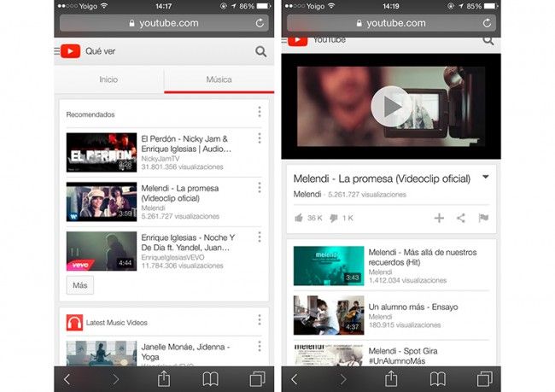Reload page in right phone address bar

(487, 23)
